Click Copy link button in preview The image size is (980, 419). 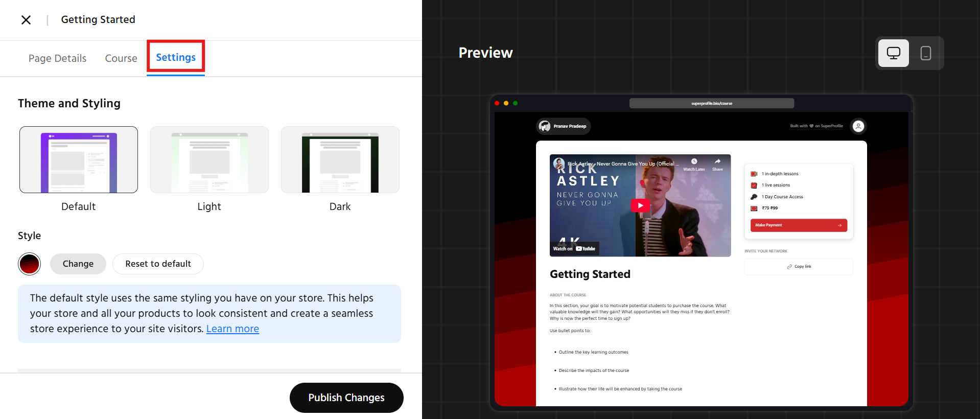(x=799, y=267)
